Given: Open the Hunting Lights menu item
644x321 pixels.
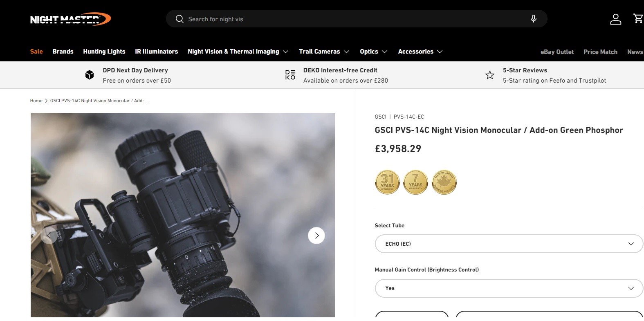Looking at the screenshot, I should (x=104, y=52).
